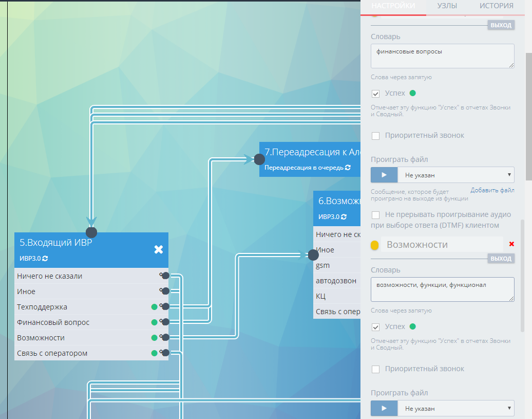
Task: Play the audio file for Возможности section
Action: (x=384, y=409)
